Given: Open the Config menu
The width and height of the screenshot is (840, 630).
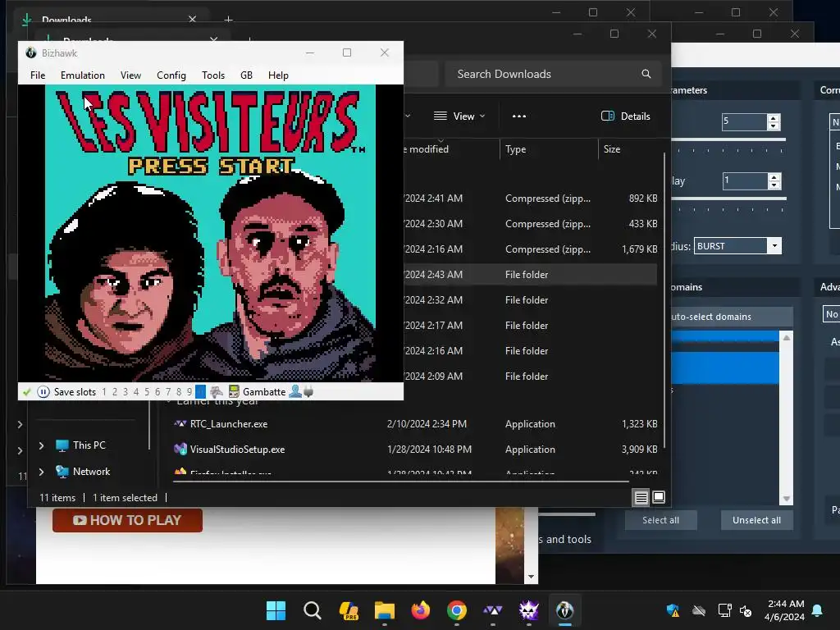Looking at the screenshot, I should point(171,75).
